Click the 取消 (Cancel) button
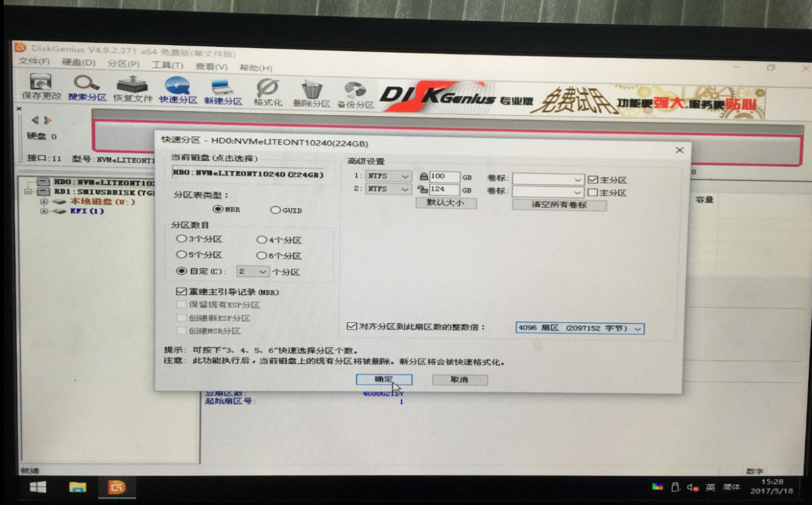Image resolution: width=812 pixels, height=505 pixels. tap(459, 379)
